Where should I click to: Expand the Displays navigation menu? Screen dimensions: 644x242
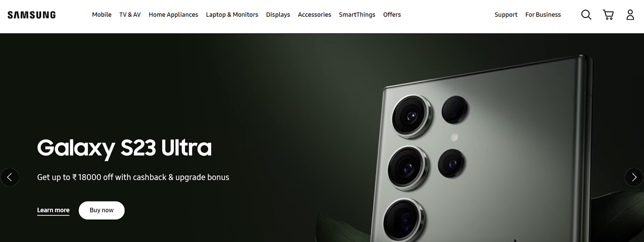click(x=278, y=14)
